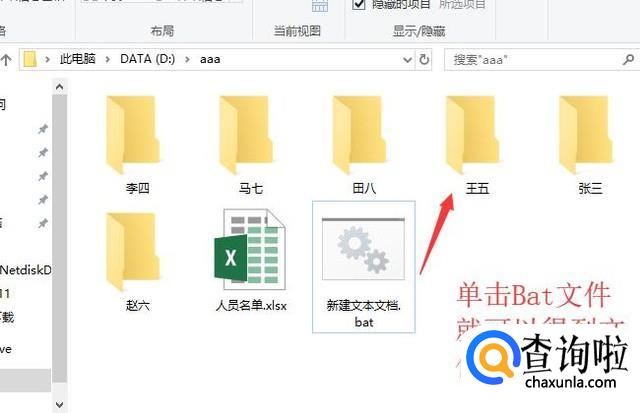Click the navigation pane scroll-down arrow
This screenshot has height=413, width=640.
(60, 404)
